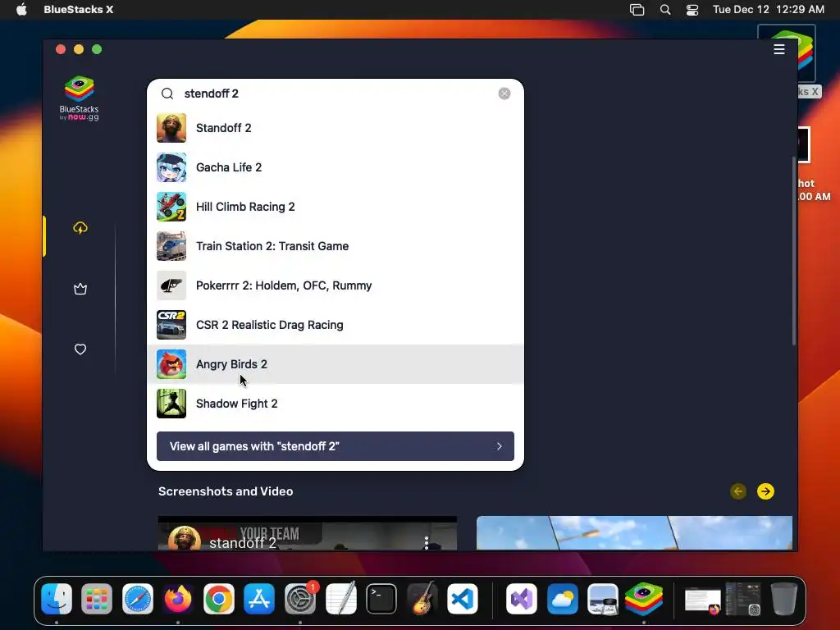The image size is (840, 630).
Task: Open the Apple menu
Action: (21, 10)
